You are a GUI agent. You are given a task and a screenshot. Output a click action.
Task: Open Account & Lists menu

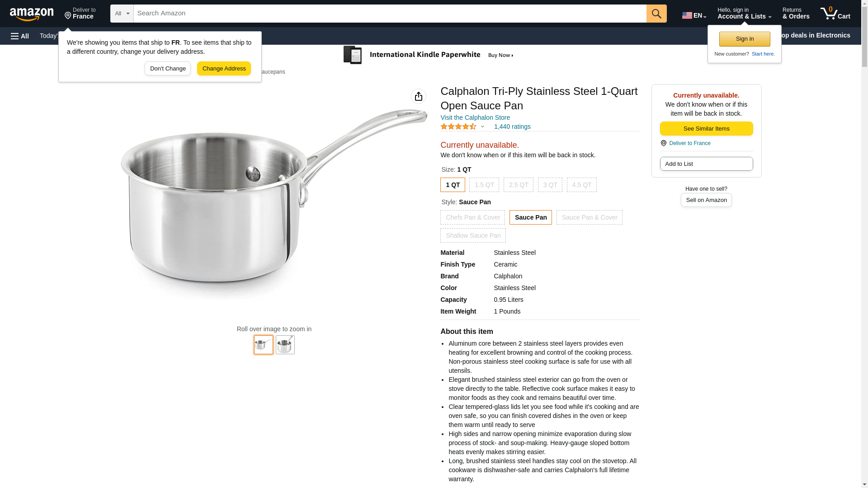click(744, 14)
